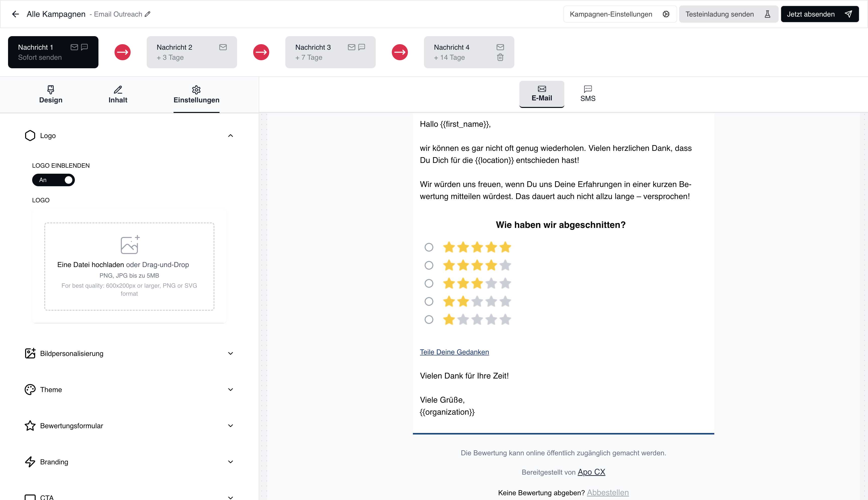The image size is (868, 500).
Task: Switch preview to the SMS tab
Action: [588, 93]
